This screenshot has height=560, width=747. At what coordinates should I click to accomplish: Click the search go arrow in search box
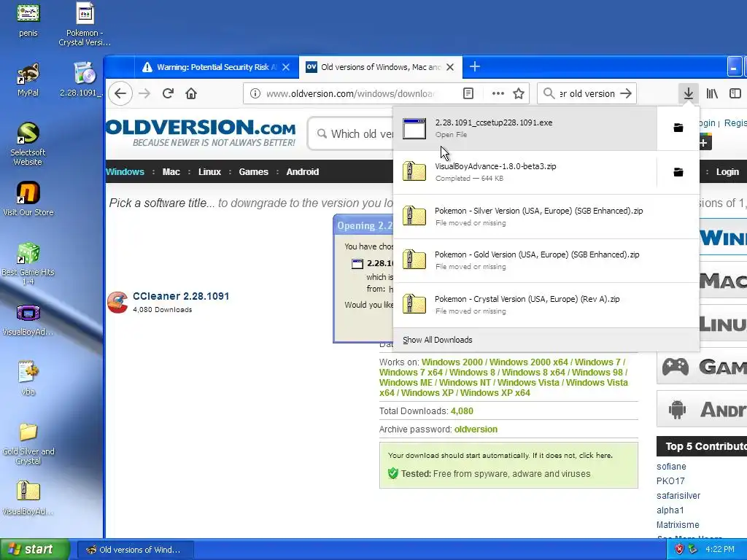point(626,93)
